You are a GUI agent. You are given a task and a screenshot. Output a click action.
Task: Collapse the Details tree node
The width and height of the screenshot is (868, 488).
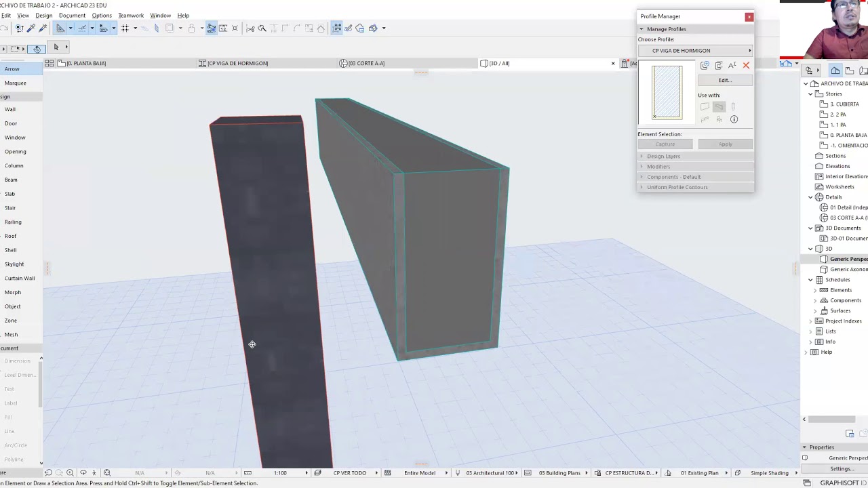tap(810, 197)
